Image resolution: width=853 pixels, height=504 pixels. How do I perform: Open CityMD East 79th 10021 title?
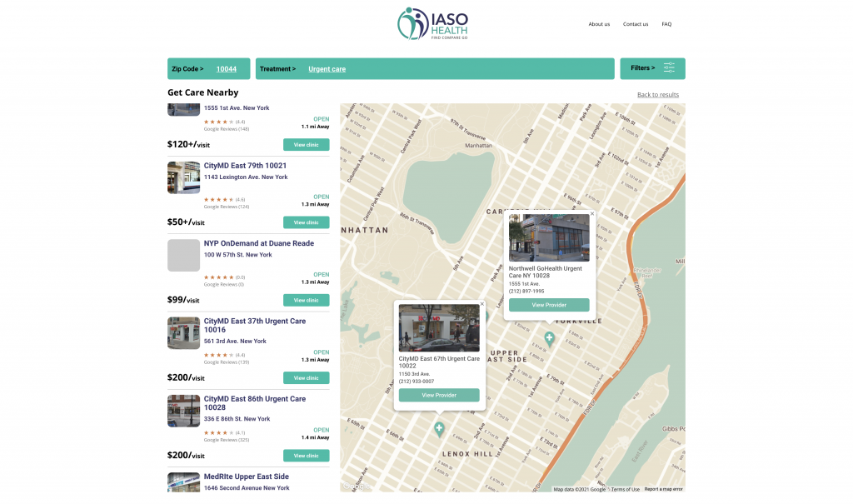pos(245,166)
